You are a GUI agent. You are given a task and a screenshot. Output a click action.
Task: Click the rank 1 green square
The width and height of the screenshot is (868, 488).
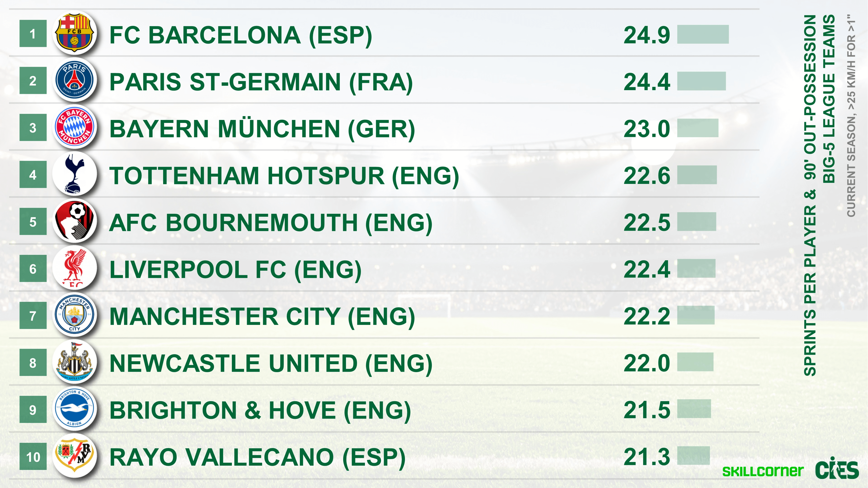coord(33,34)
